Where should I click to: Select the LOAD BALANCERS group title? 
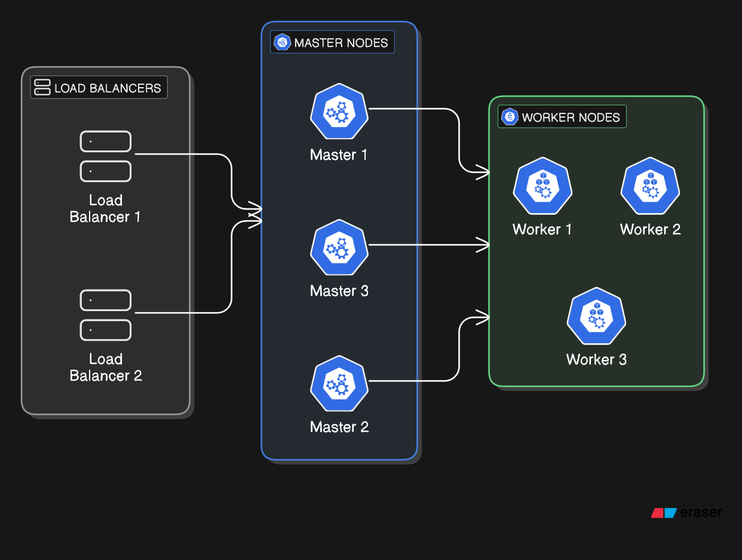point(108,88)
